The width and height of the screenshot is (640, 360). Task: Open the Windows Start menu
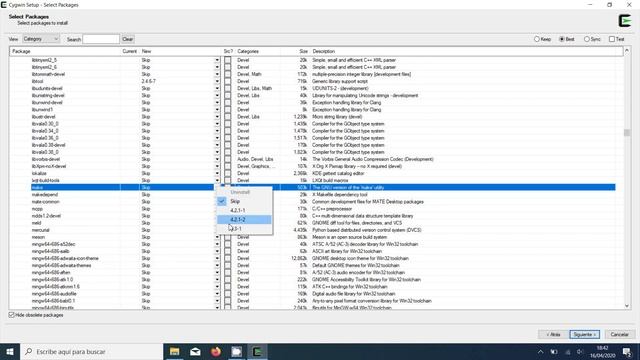point(10,351)
